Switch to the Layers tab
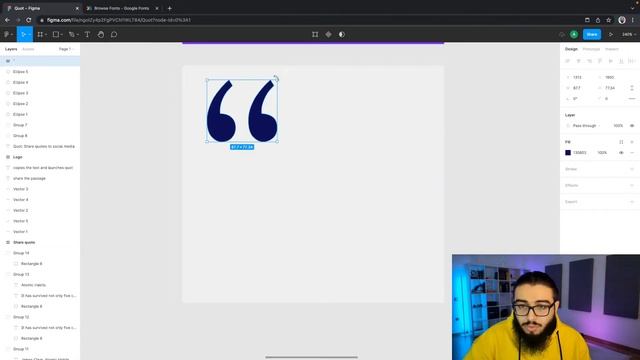The height and width of the screenshot is (360, 640). [11, 49]
